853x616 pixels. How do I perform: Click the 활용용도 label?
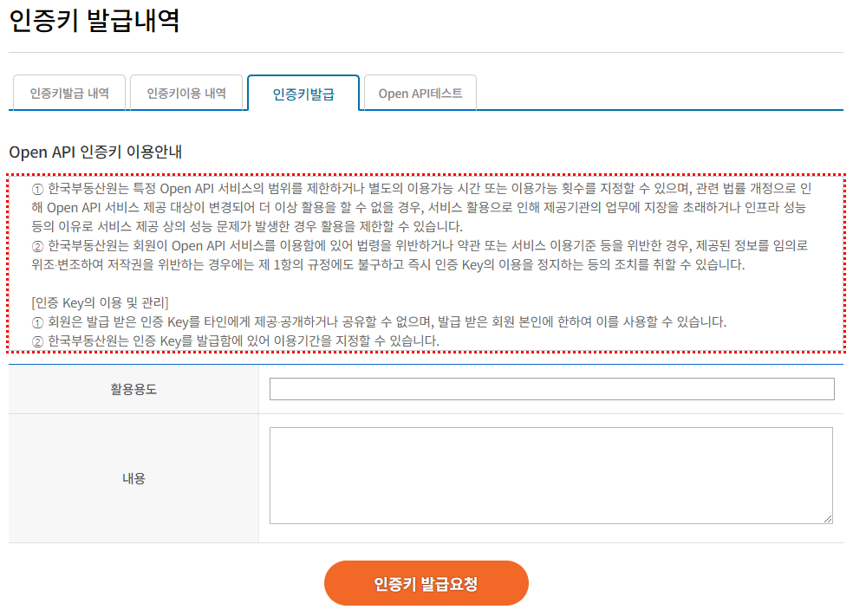133,389
